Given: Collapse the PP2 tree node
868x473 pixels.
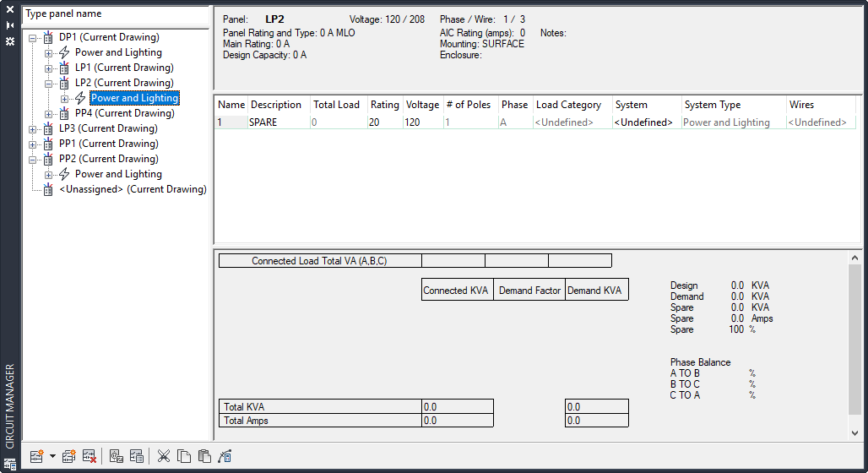Looking at the screenshot, I should click(33, 160).
